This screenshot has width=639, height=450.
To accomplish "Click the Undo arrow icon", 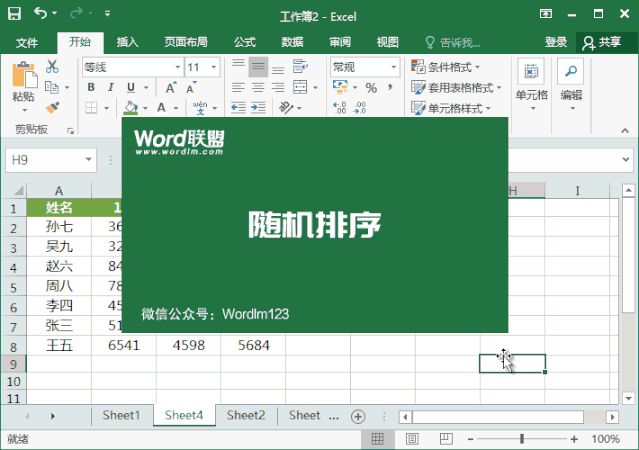I will [x=41, y=13].
